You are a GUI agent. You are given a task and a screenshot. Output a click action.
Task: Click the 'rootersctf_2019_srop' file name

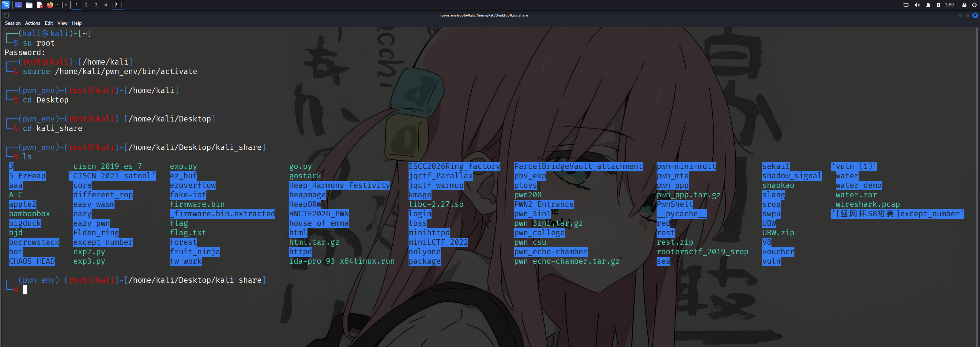tap(703, 252)
